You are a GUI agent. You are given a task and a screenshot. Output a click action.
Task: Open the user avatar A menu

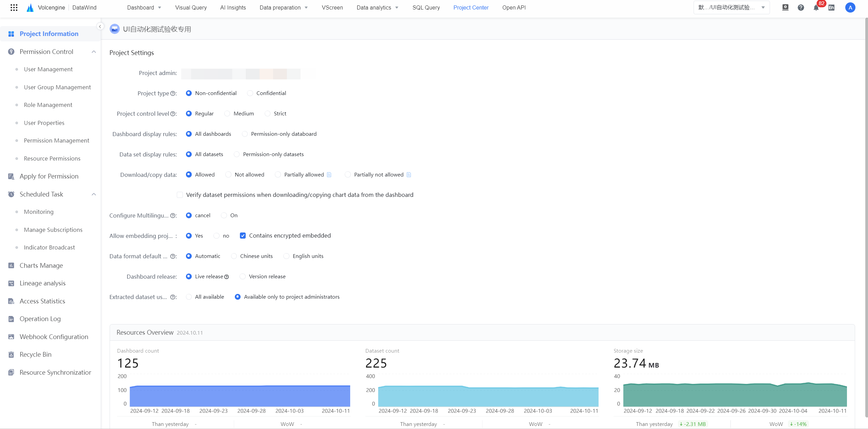click(850, 7)
